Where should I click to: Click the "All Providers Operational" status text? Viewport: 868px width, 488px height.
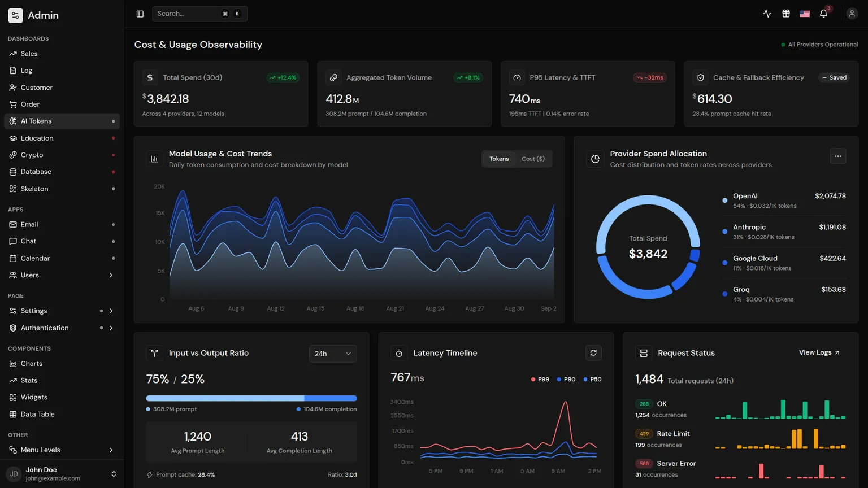click(x=823, y=45)
